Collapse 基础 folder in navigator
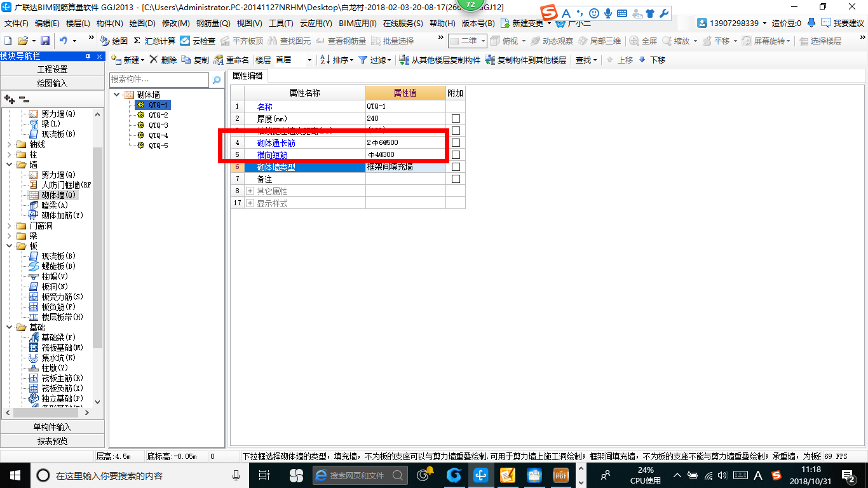The width and height of the screenshot is (868, 488). click(10, 327)
